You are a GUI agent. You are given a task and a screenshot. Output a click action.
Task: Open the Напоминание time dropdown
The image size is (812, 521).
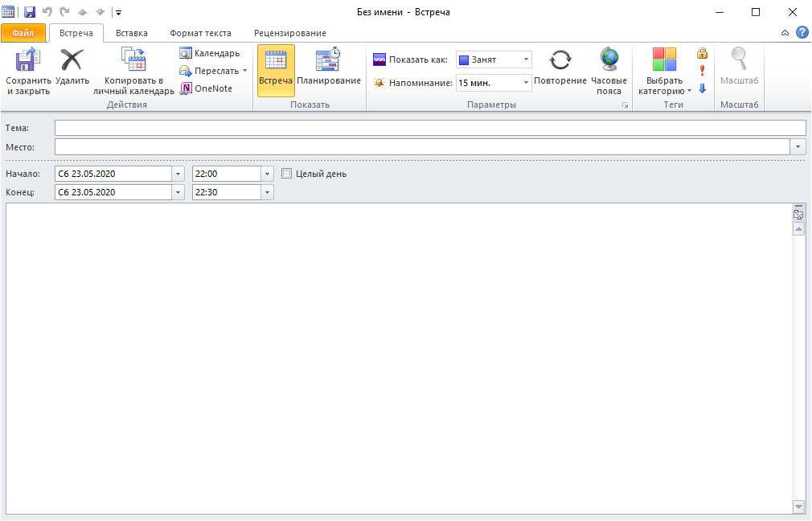(x=526, y=82)
